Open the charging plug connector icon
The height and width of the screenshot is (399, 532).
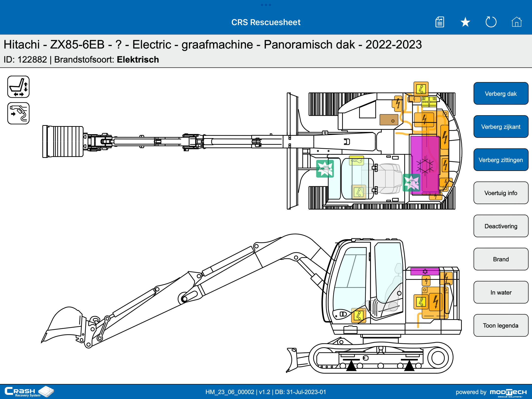coord(18,113)
